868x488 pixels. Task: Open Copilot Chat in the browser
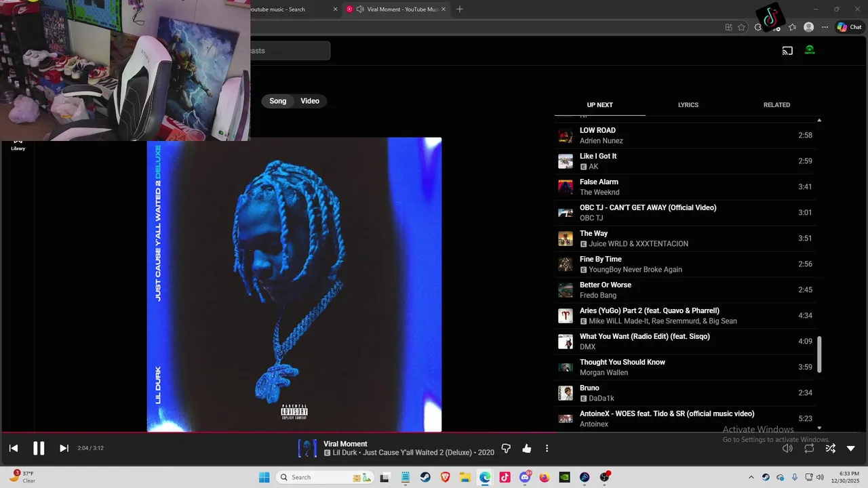pyautogui.click(x=849, y=27)
